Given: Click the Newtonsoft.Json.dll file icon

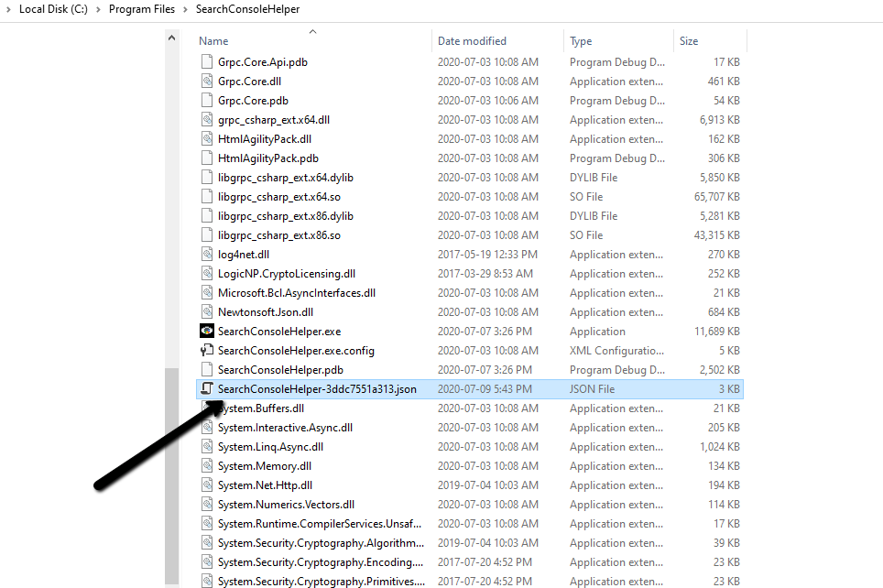Looking at the screenshot, I should point(207,312).
